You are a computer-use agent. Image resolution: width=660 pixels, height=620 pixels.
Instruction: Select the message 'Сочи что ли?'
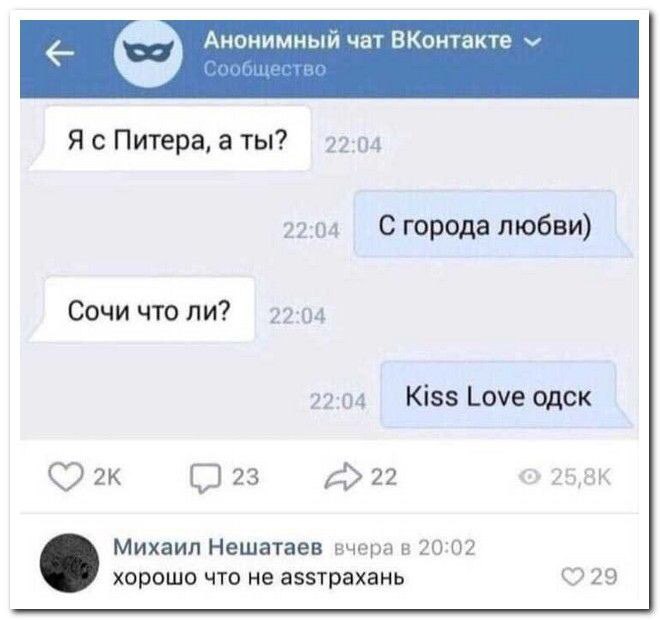[x=143, y=310]
